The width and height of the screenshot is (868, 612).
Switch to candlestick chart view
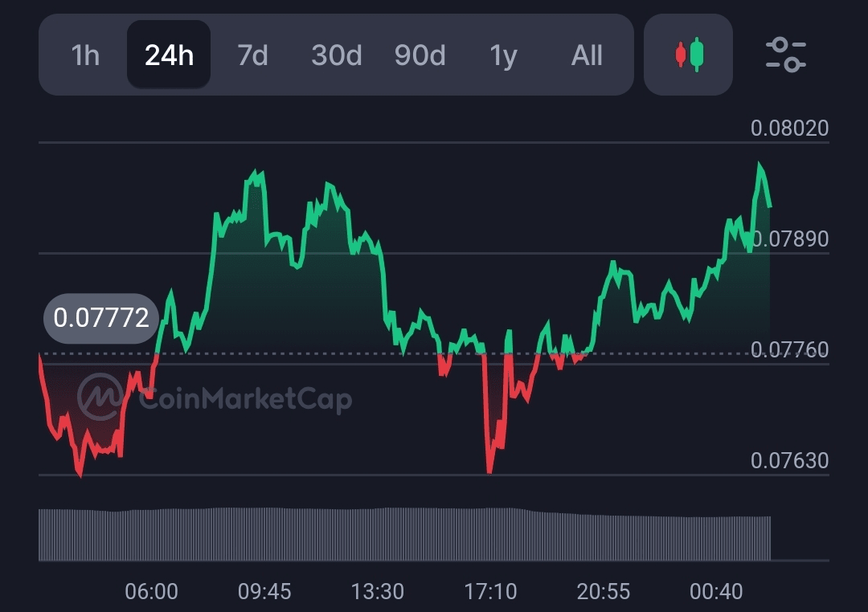pos(688,55)
